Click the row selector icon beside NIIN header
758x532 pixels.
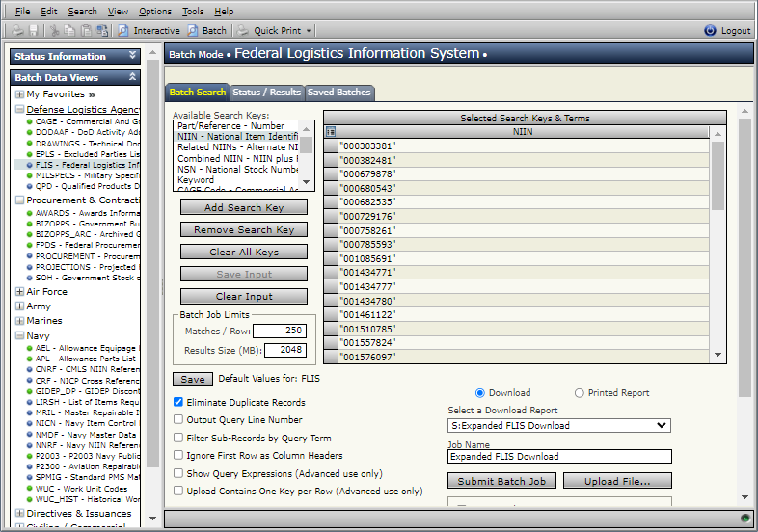pyautogui.click(x=331, y=131)
